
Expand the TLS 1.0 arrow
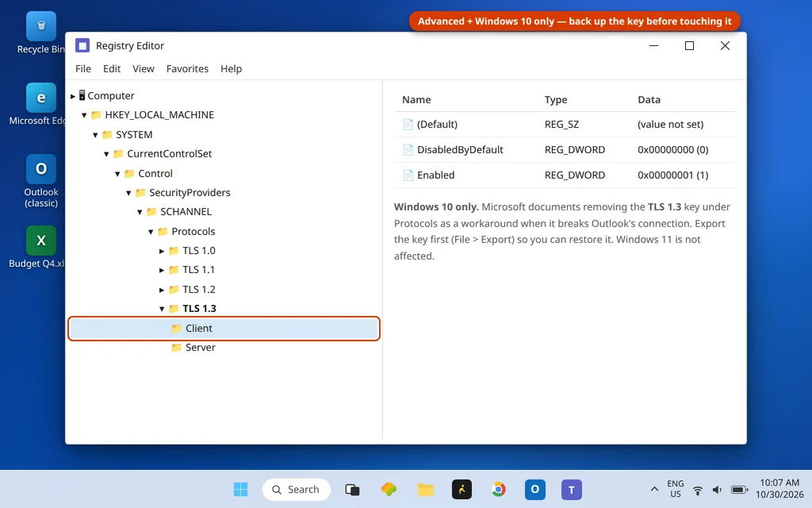coord(162,251)
